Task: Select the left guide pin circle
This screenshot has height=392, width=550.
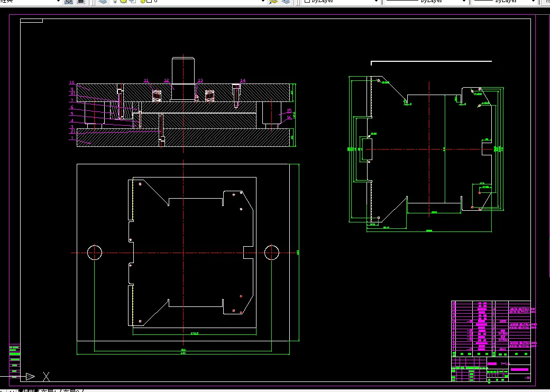Action: 95,253
